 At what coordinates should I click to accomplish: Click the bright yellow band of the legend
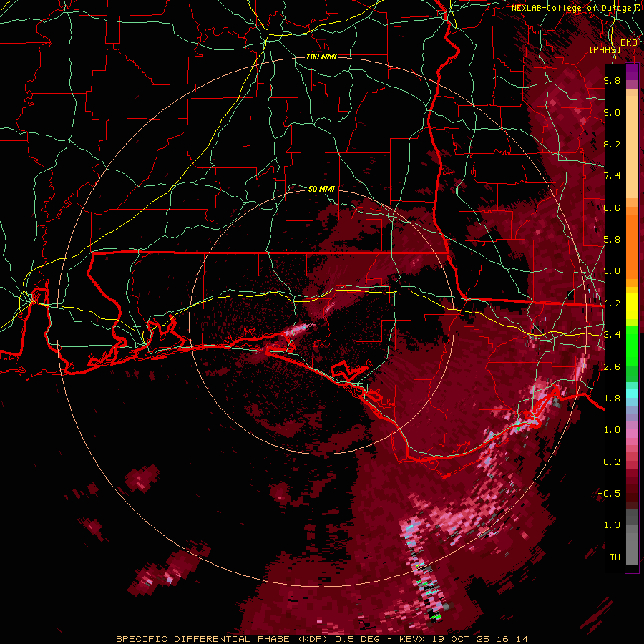632,306
